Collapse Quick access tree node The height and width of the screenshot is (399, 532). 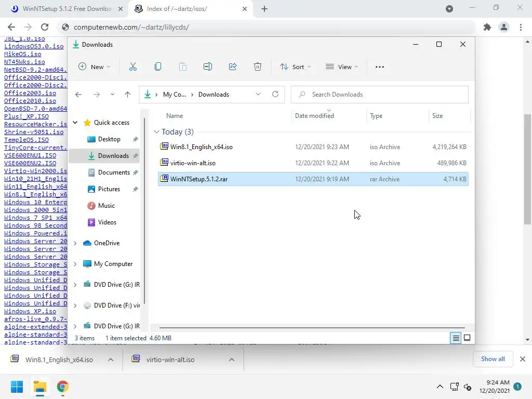click(x=75, y=123)
